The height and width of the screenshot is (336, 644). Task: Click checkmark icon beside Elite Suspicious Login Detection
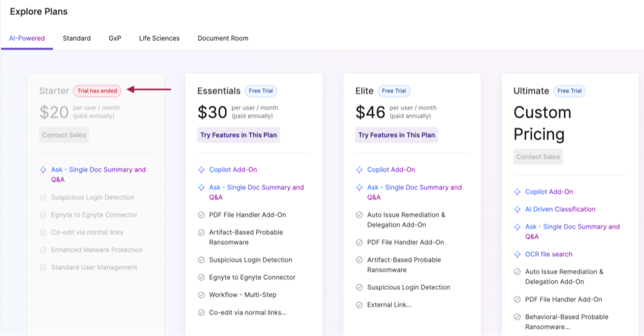359,288
